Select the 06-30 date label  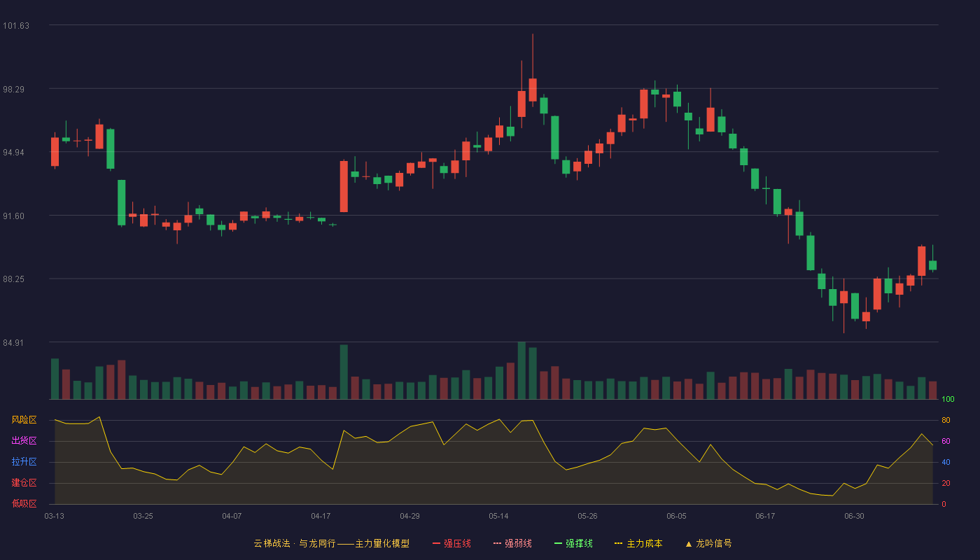[x=854, y=516]
